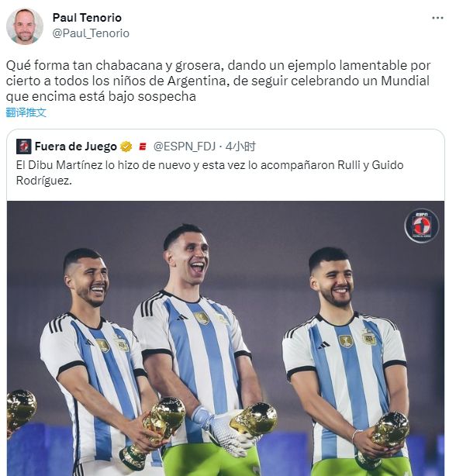Click the red ESPN affiliate badge
456x476 pixels.
click(143, 147)
